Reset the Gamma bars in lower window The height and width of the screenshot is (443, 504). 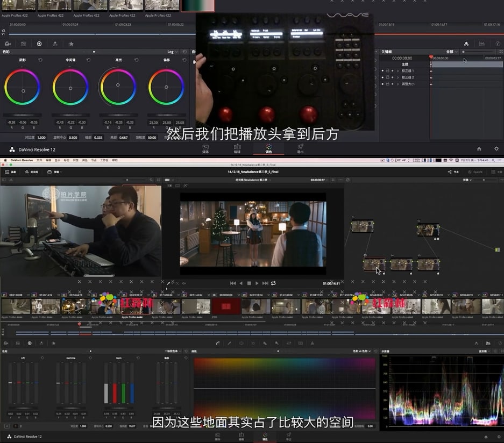point(90,358)
